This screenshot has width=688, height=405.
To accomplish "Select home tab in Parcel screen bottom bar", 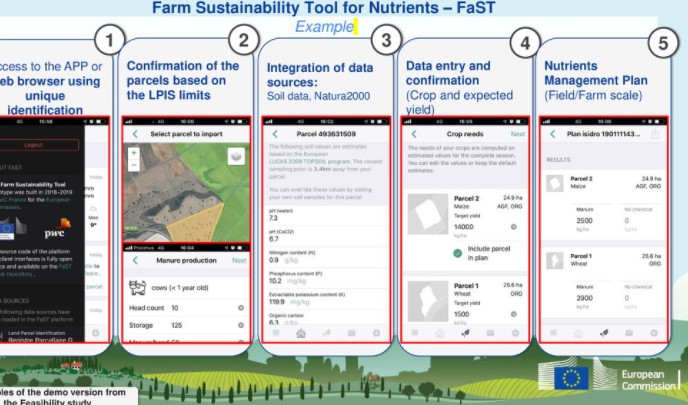I will pyautogui.click(x=301, y=333).
